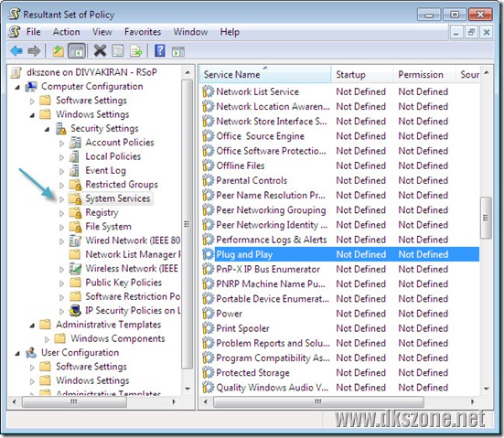Expand the Restricted Groups node

pyautogui.click(x=61, y=186)
